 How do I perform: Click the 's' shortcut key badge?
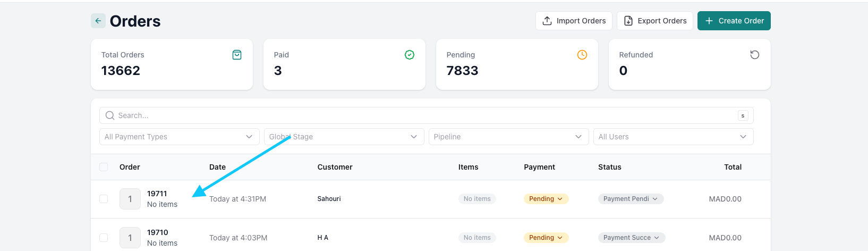(x=743, y=115)
